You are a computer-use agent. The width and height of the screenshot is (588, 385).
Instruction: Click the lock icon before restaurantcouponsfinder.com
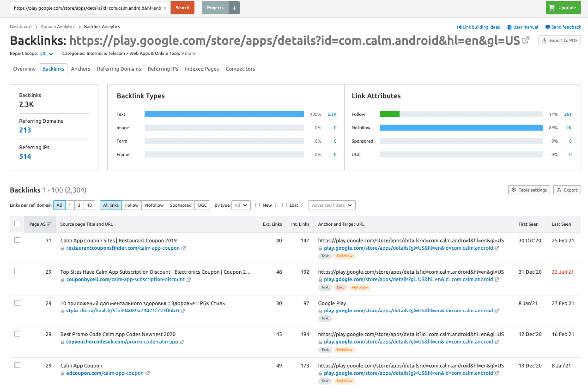click(63, 248)
